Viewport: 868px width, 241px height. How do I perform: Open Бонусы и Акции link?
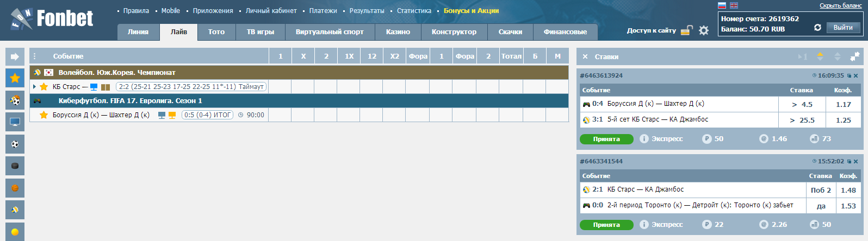click(x=471, y=11)
